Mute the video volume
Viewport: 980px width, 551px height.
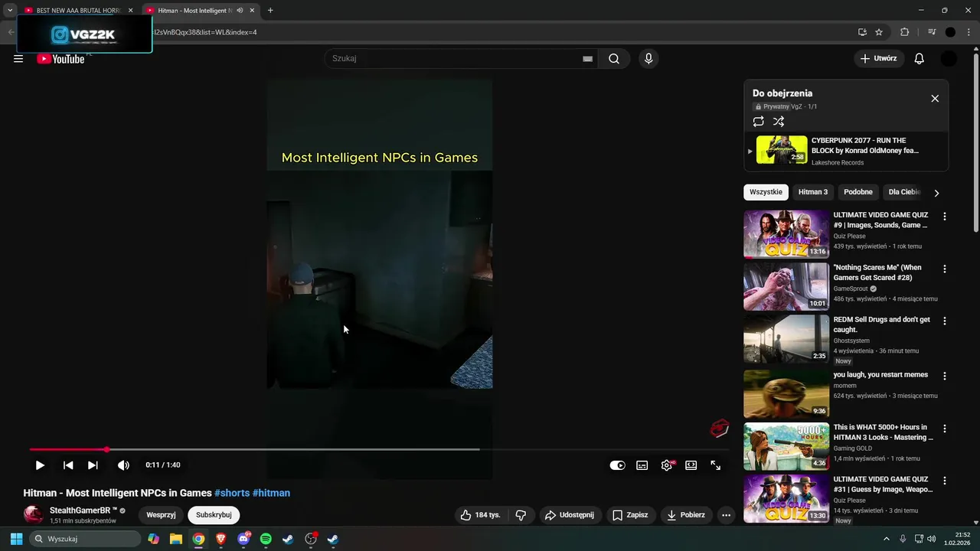(x=123, y=465)
